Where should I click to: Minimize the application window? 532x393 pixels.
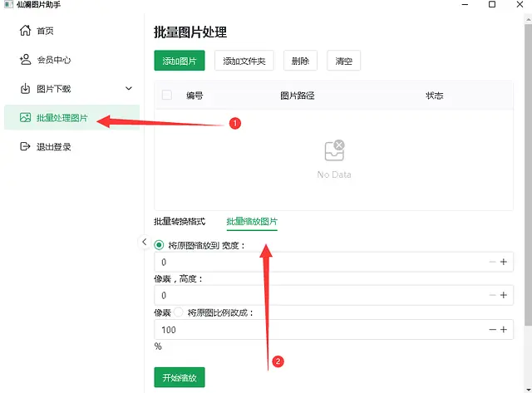pos(465,4)
